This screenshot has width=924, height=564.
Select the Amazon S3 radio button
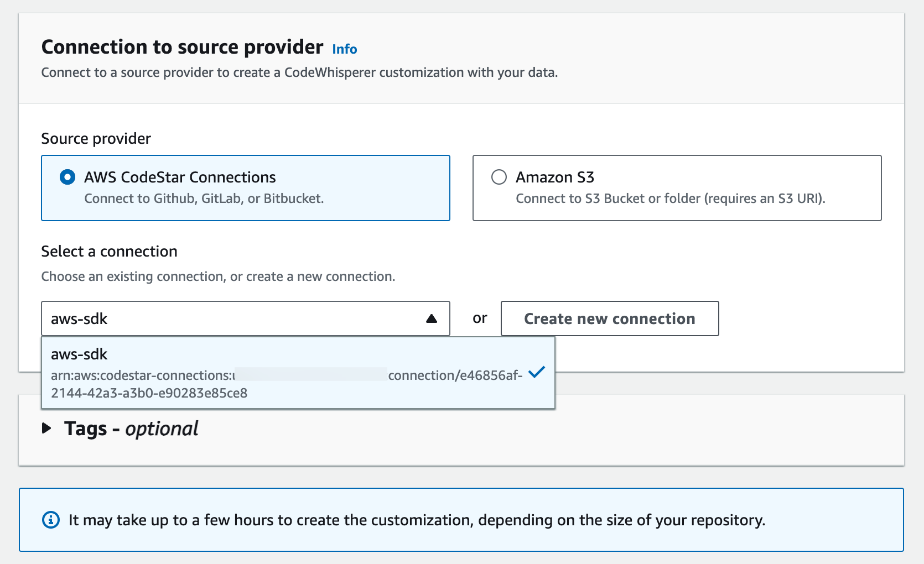499,177
